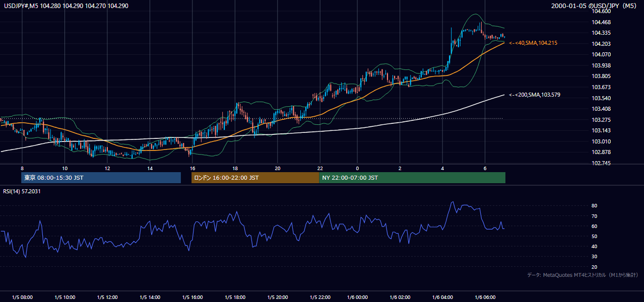
Task: Click the 1/5 22:00 bottom time label
Action: (320, 297)
